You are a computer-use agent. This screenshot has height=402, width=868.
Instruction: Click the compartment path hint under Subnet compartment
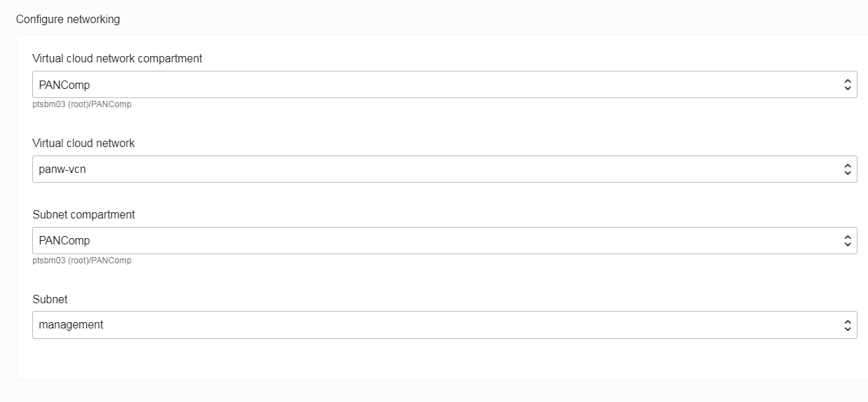[x=82, y=261]
